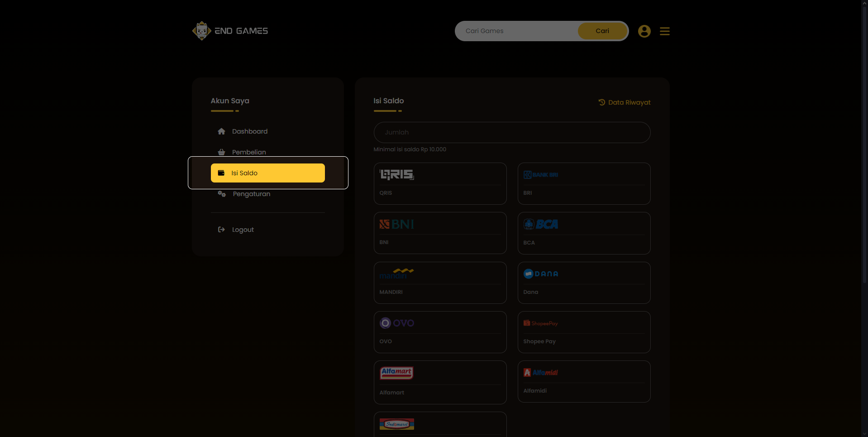Click the Isi Saldo wallet icon
Screen dimensions: 868x437
pos(221,173)
